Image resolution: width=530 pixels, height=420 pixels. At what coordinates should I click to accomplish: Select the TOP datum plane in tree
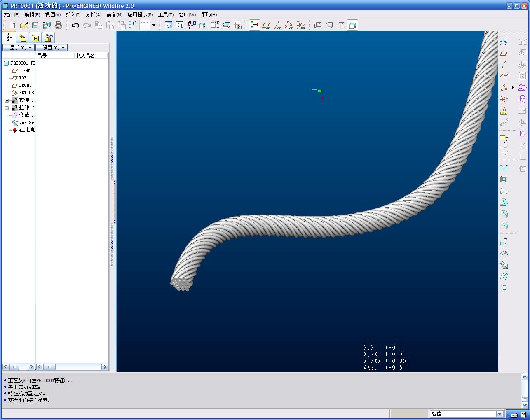pos(19,78)
